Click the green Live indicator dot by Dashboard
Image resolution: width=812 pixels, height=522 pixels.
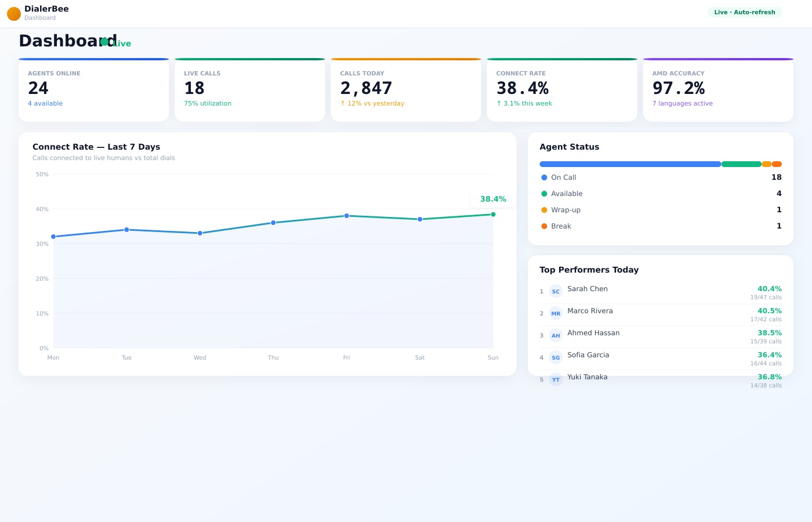[104, 42]
